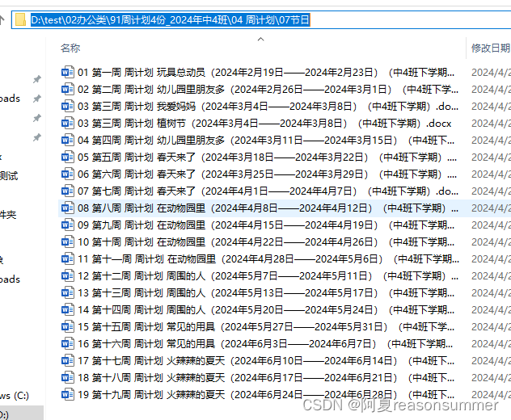The image size is (511, 420).
Task: Click the Word icon of file 01 第一周
Action: (67, 72)
